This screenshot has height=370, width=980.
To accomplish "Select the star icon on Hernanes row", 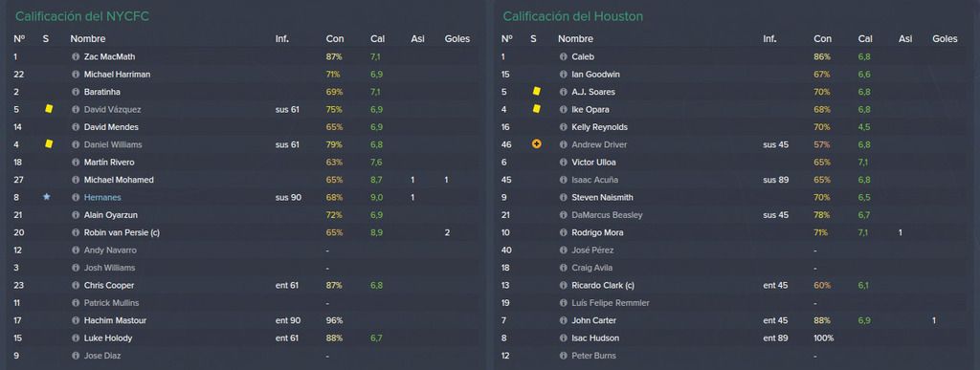I will (46, 197).
